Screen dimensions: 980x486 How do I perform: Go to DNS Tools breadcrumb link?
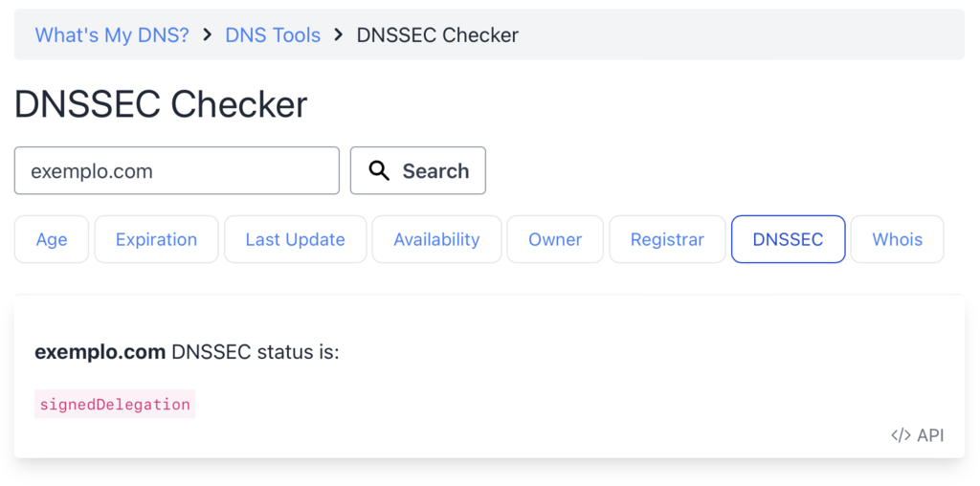click(273, 35)
